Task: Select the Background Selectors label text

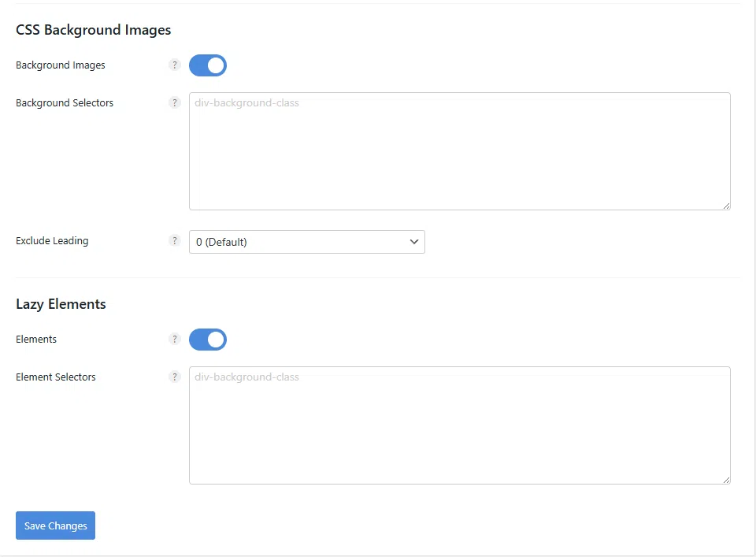Action: (x=65, y=103)
